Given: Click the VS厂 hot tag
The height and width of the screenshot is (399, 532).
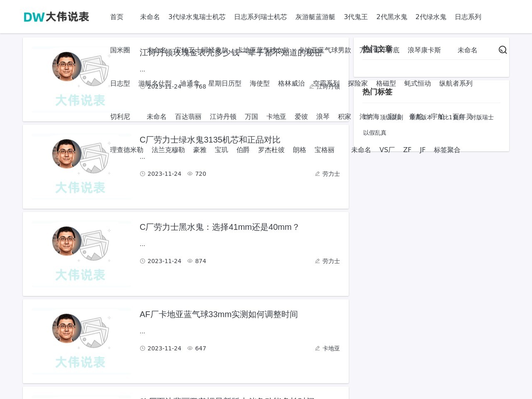Looking at the screenshot, I should (387, 150).
